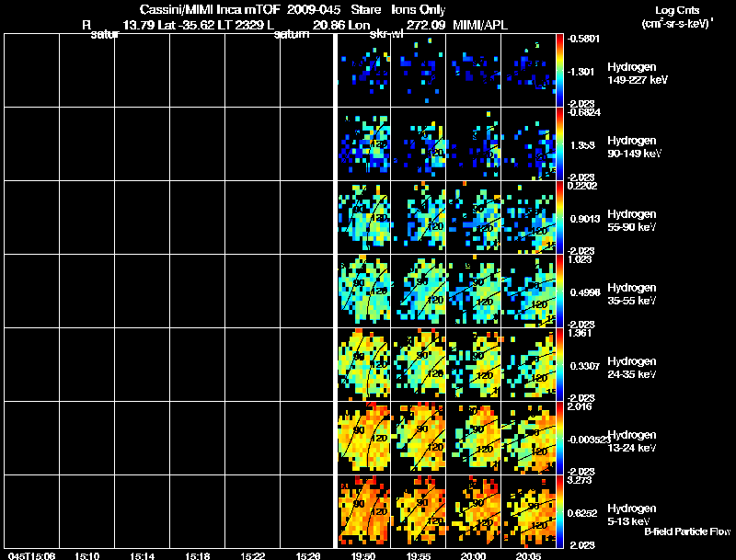
Task: Choose the Hydrogen 13-24 keV image at 19:55
Action: (x=419, y=439)
